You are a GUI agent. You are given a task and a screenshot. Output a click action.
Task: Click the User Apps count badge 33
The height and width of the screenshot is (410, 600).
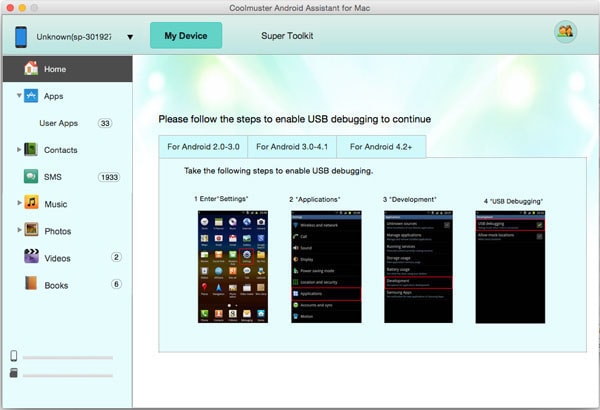[105, 123]
